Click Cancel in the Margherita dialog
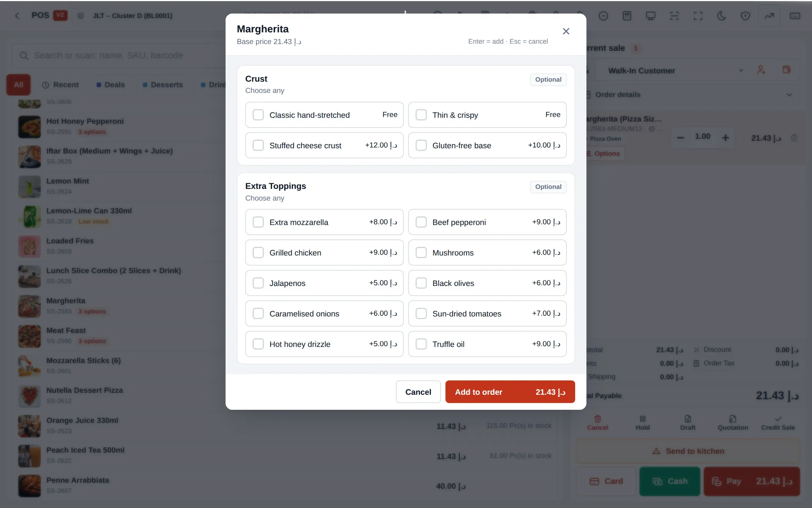This screenshot has height=508, width=812. [x=418, y=392]
